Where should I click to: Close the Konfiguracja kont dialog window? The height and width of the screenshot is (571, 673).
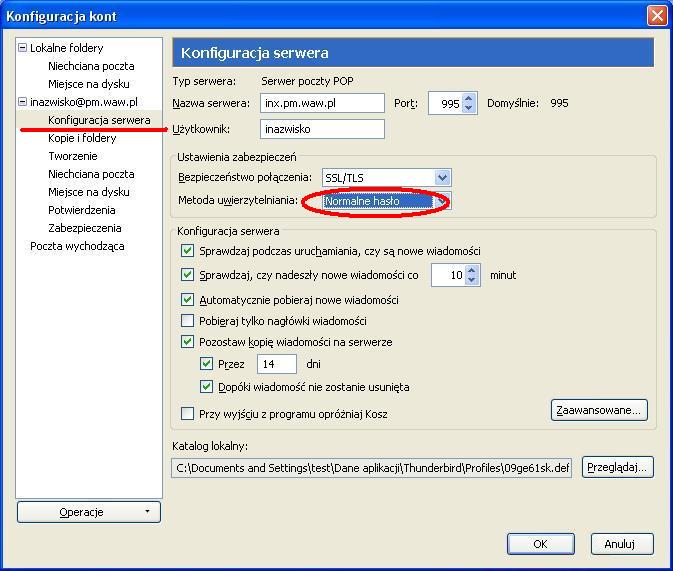[x=656, y=15]
